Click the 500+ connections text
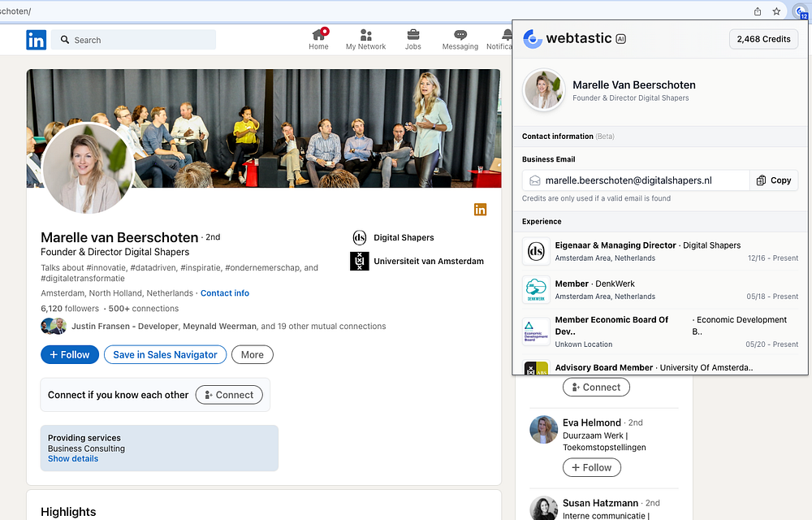 144,309
